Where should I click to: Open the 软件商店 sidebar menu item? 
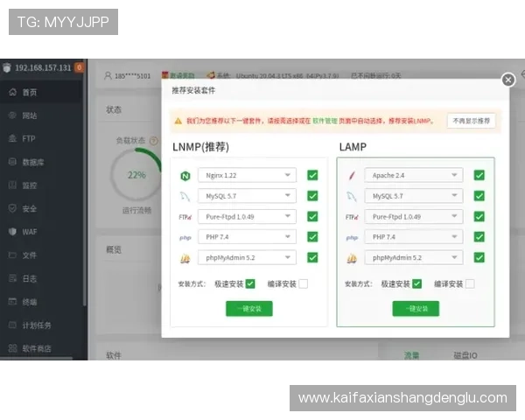pos(41,348)
